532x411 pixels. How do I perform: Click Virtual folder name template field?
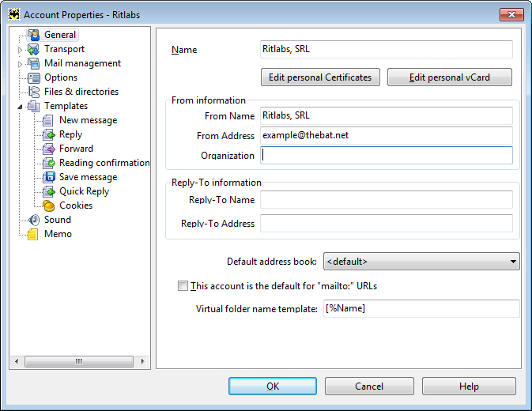[421, 308]
